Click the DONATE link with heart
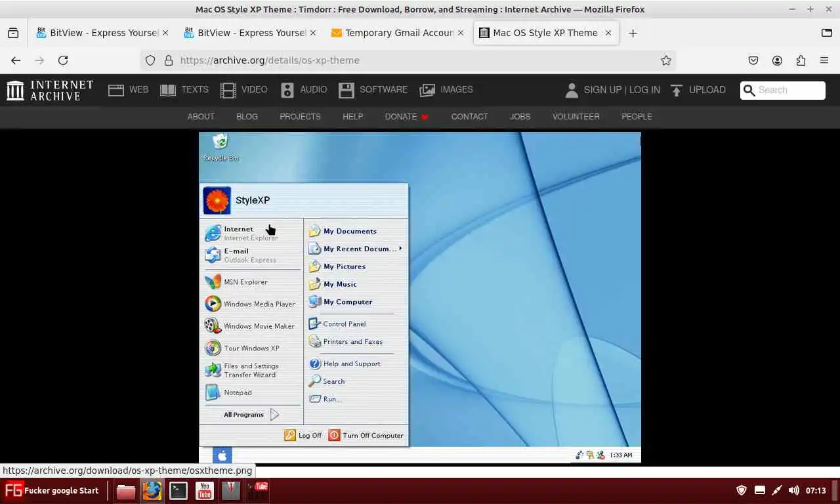Screen dimensions: 840x504 tap(406, 117)
